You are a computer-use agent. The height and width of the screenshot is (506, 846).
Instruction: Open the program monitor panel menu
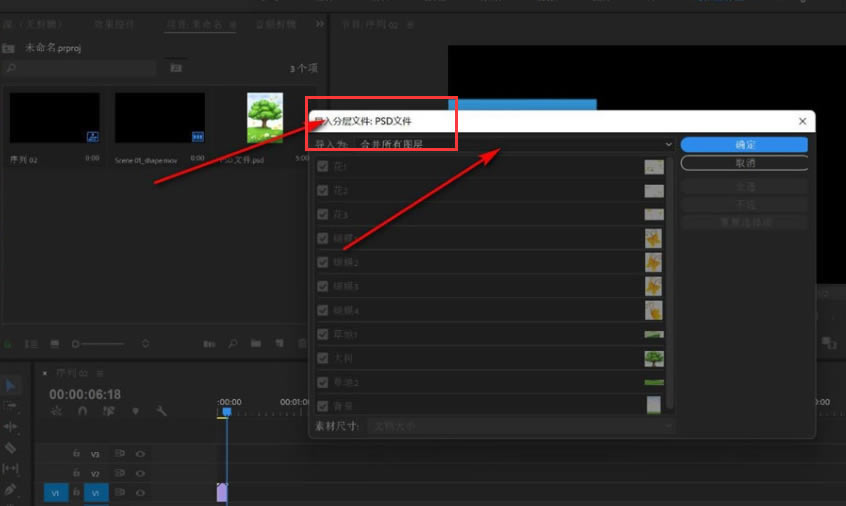click(x=410, y=25)
